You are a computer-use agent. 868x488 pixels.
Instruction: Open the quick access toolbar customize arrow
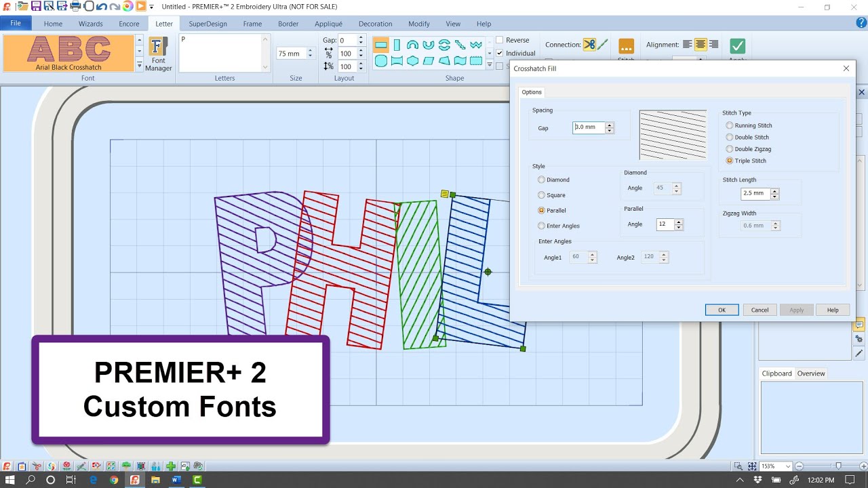point(152,7)
